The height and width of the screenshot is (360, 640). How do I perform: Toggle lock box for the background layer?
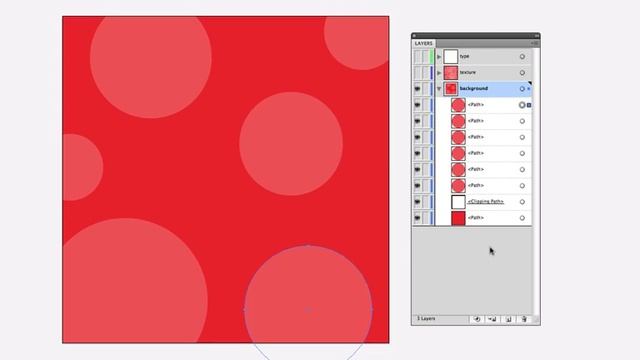pyautogui.click(x=425, y=89)
